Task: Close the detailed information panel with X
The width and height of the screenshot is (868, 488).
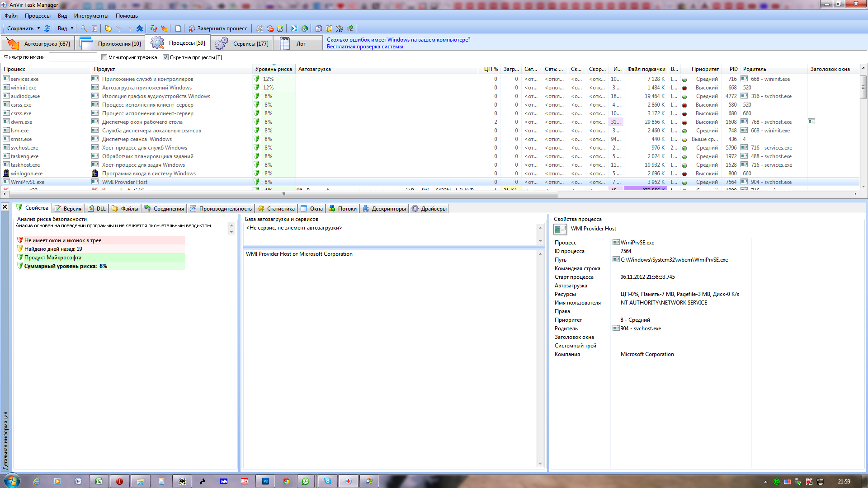Action: coord(5,207)
